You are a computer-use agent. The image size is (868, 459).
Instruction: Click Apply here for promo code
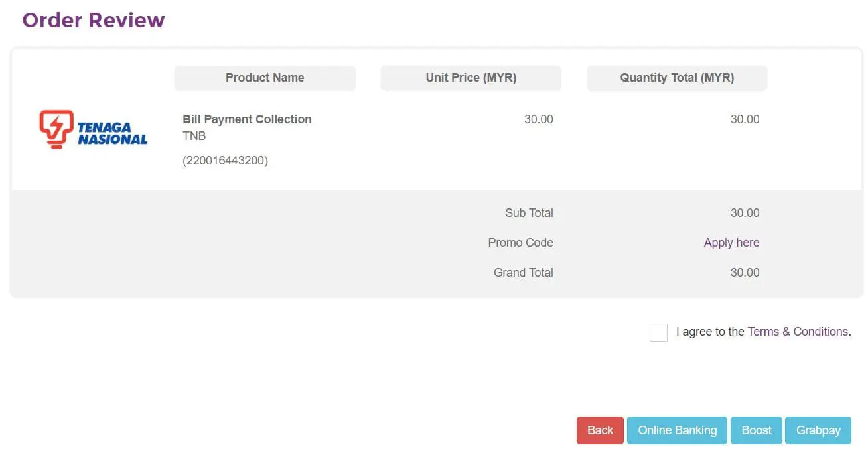(x=731, y=243)
